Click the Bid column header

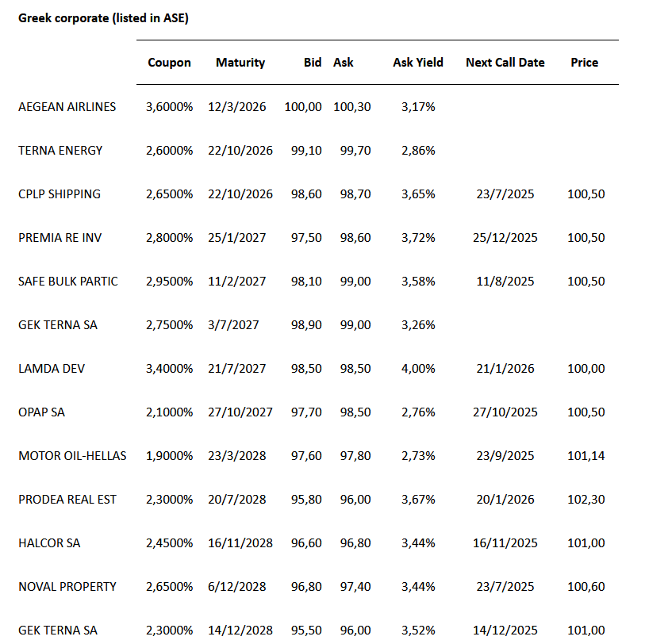tap(313, 63)
